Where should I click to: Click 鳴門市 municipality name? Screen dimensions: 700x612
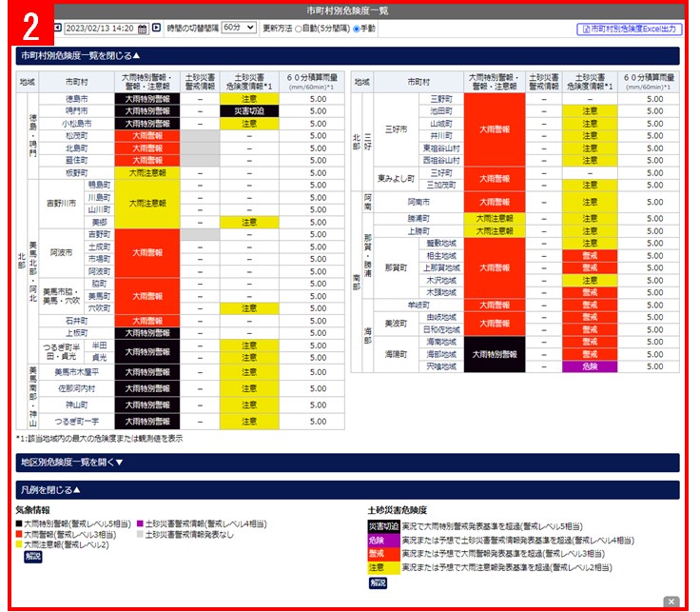77,110
